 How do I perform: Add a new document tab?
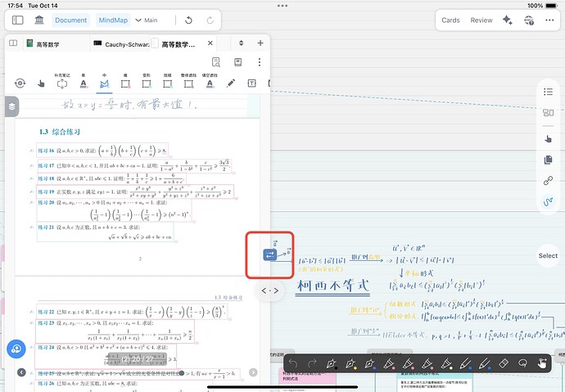(x=260, y=43)
